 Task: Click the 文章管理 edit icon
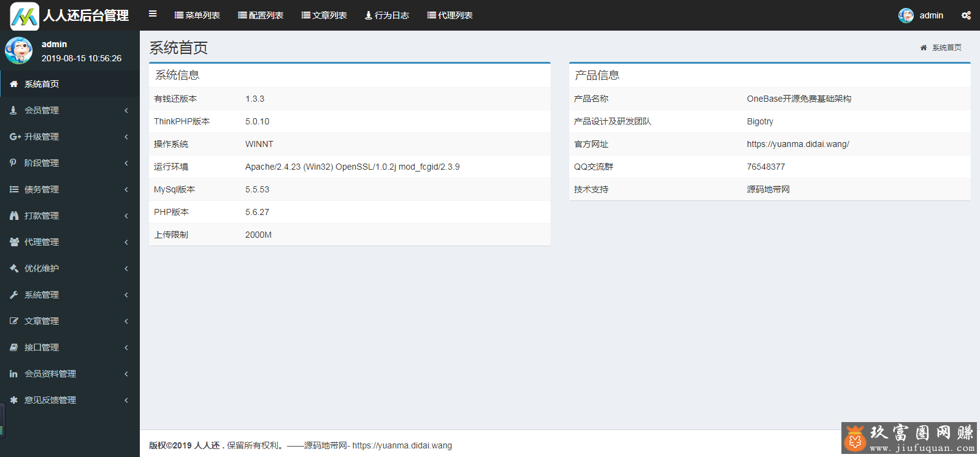[13, 321]
